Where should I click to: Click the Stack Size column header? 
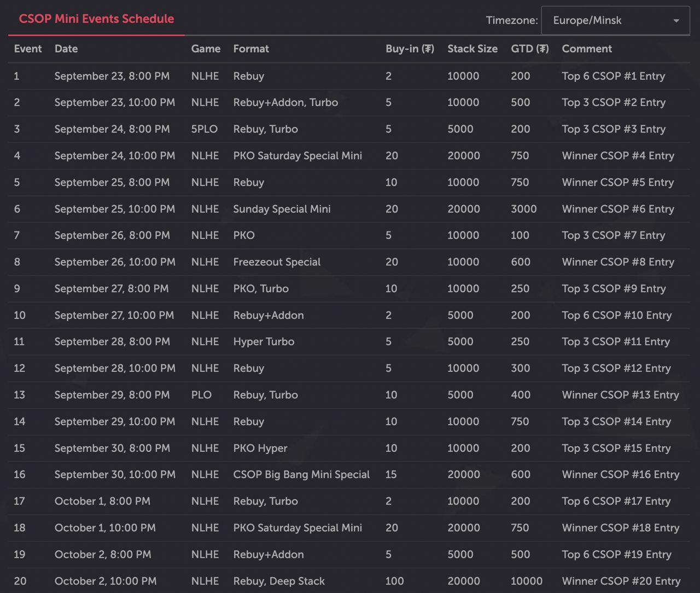[x=472, y=49]
